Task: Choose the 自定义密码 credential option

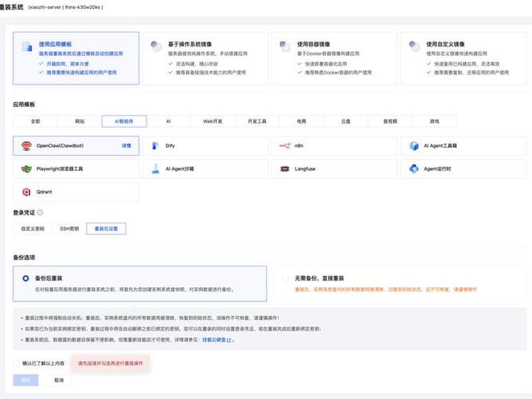Action: click(x=33, y=229)
